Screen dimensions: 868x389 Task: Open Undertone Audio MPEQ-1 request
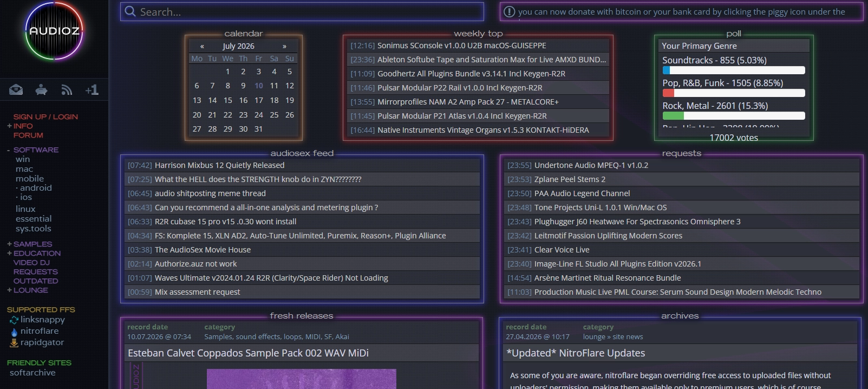591,165
